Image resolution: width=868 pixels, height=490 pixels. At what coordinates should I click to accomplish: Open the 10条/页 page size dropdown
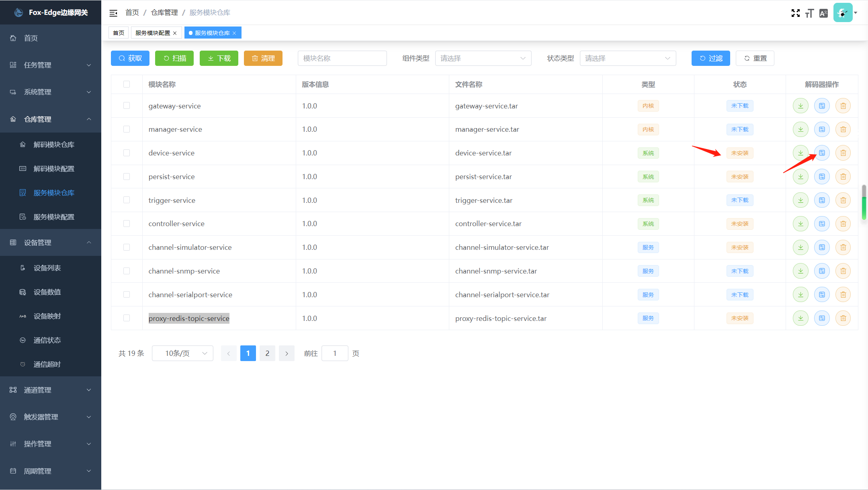coord(182,353)
